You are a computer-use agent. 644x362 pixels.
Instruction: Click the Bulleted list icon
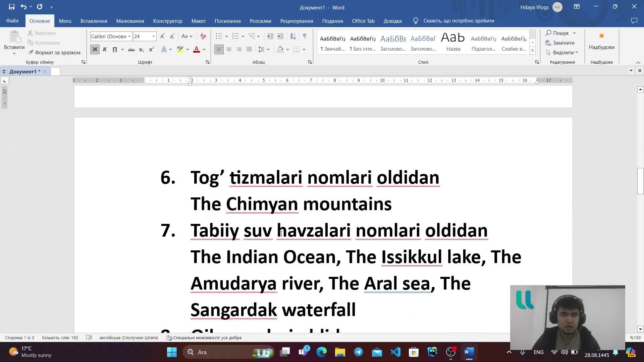[x=219, y=36]
